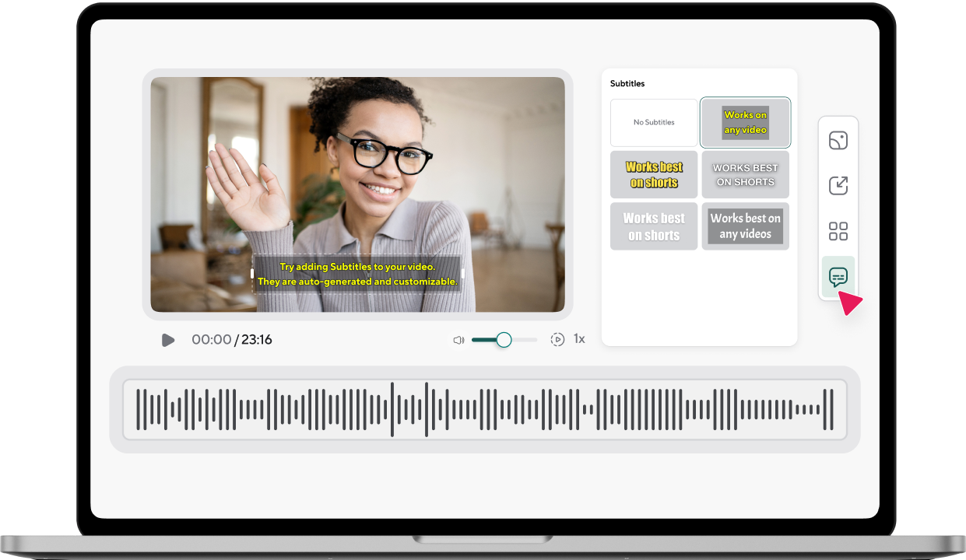Open the sticker/layout tool in sidebar
Viewport: 966px width, 560px height.
838,141
